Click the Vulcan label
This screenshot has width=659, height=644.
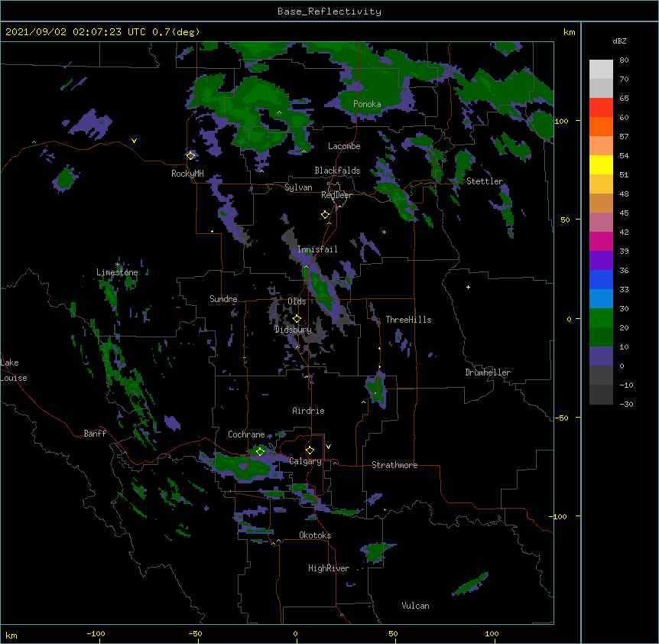pos(415,606)
